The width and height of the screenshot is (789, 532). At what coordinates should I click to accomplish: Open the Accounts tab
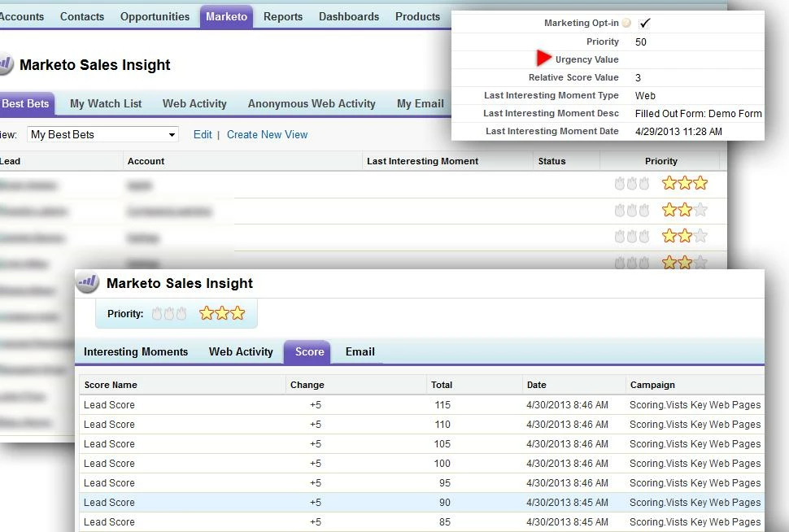coord(22,16)
